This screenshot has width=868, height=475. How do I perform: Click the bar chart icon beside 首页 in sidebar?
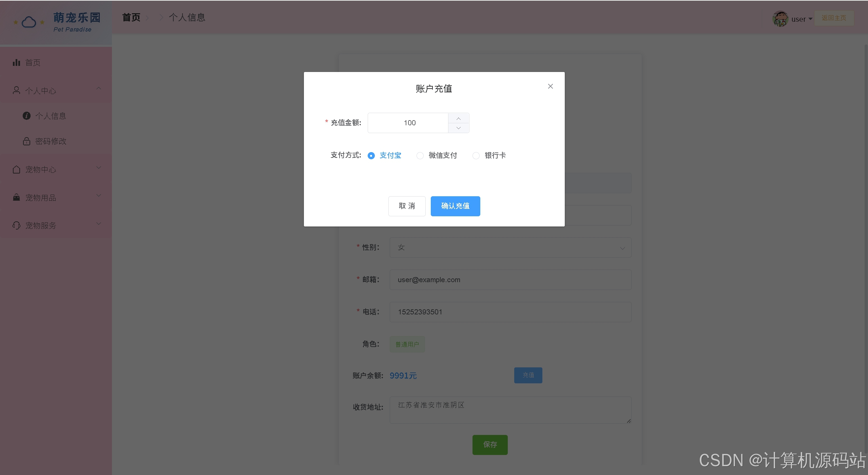coord(16,62)
